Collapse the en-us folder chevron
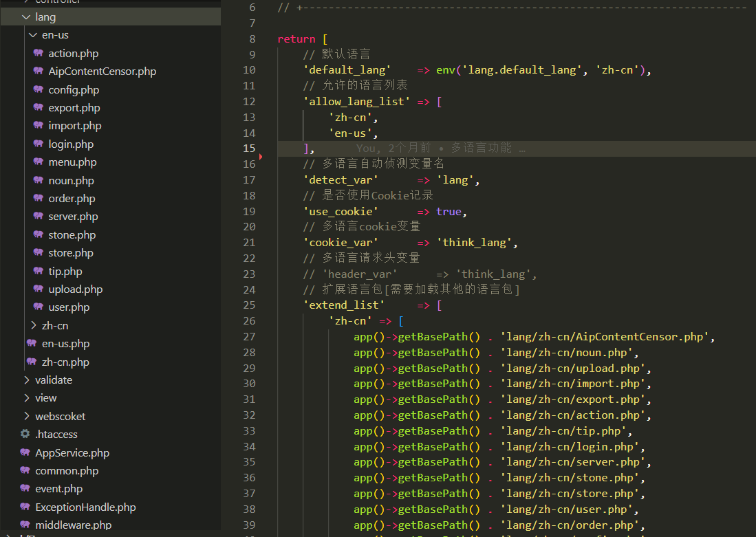This screenshot has height=537, width=756. pos(33,35)
